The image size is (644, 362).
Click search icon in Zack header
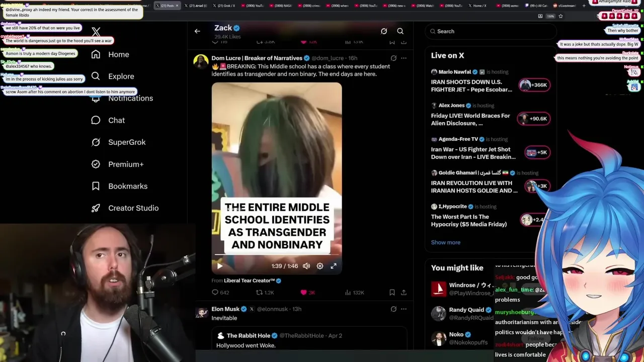(x=400, y=31)
